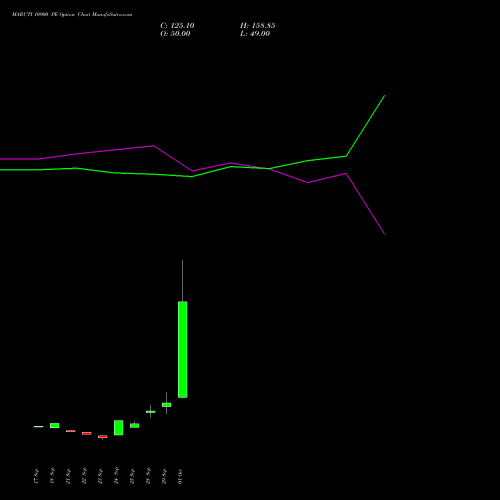Click the green indicator line's rising final segment
The width and height of the screenshot is (500, 500).
[x=366, y=126]
